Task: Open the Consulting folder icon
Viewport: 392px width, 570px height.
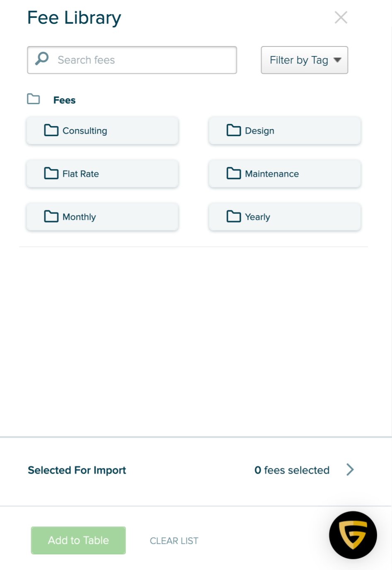Action: (51, 130)
